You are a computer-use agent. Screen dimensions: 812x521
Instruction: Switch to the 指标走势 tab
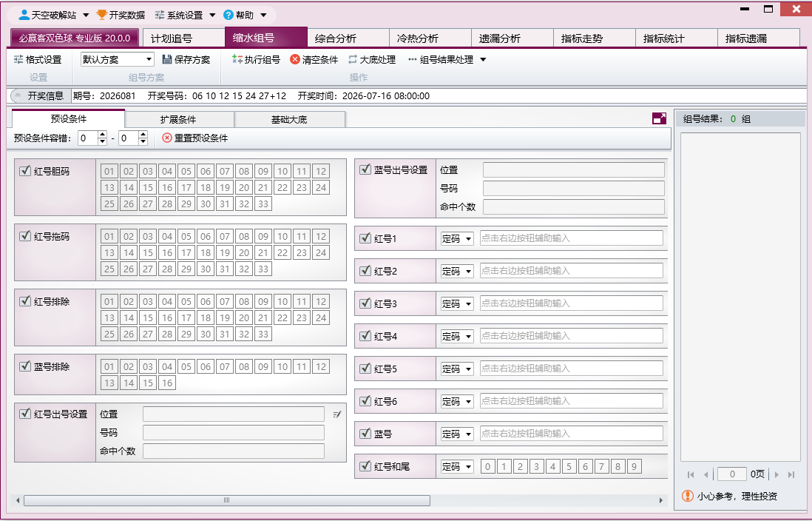[595, 38]
